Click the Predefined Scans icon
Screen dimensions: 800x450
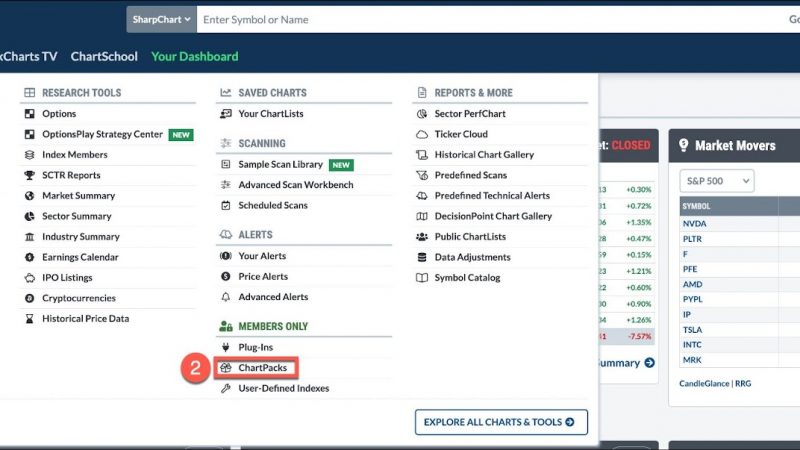(422, 175)
